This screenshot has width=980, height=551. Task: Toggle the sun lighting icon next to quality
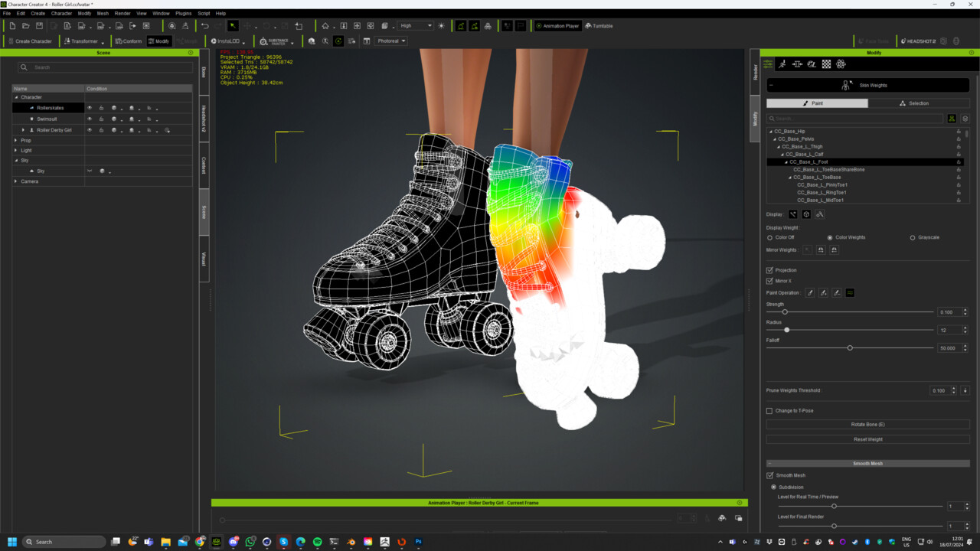[441, 26]
